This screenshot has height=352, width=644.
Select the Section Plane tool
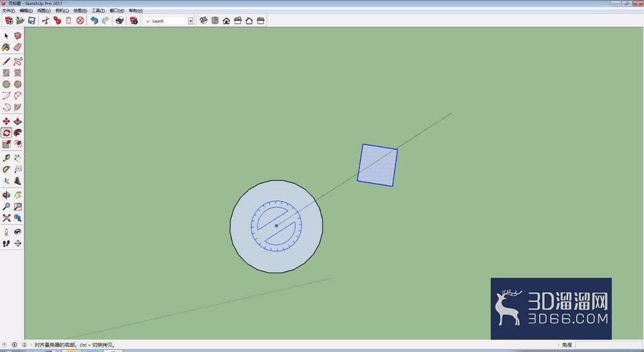coord(17,244)
